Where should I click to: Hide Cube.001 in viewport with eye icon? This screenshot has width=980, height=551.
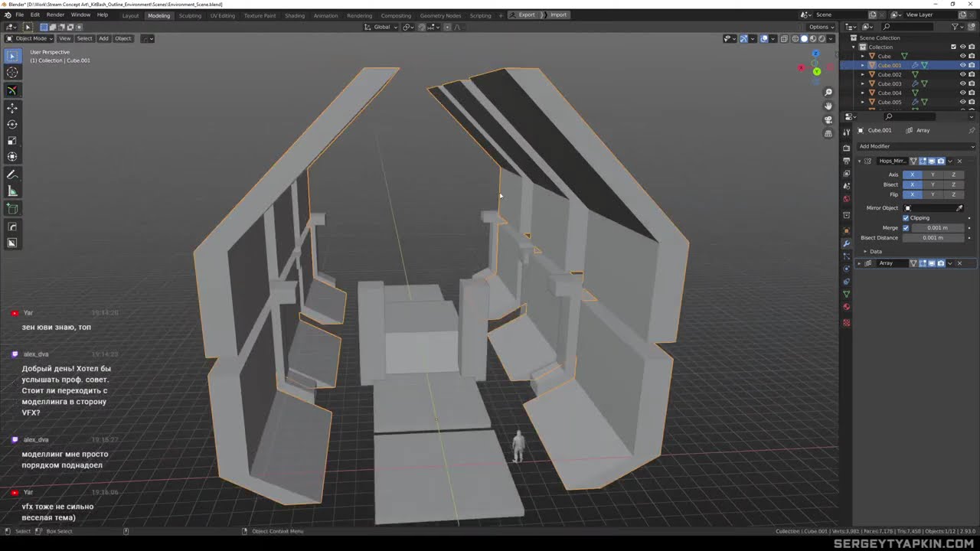(x=962, y=65)
